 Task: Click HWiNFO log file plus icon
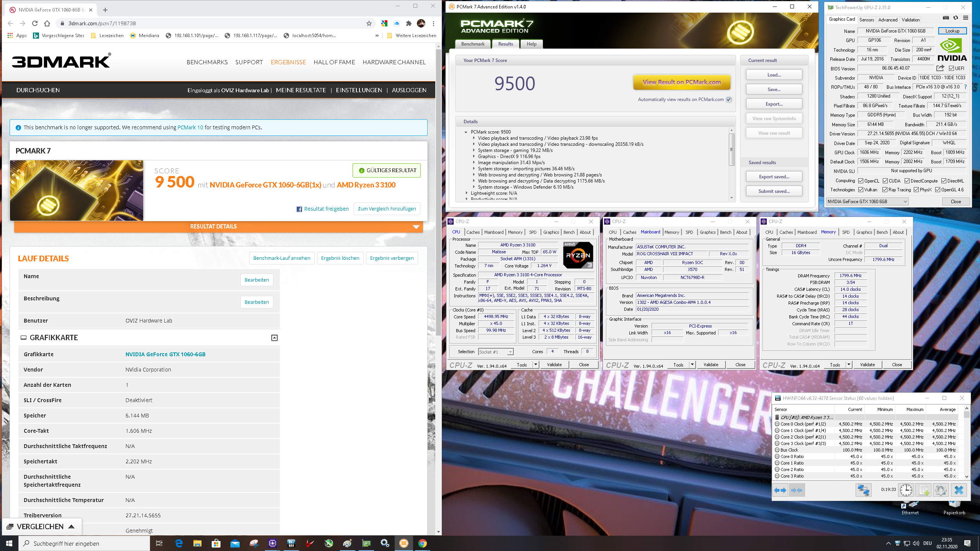click(x=924, y=490)
